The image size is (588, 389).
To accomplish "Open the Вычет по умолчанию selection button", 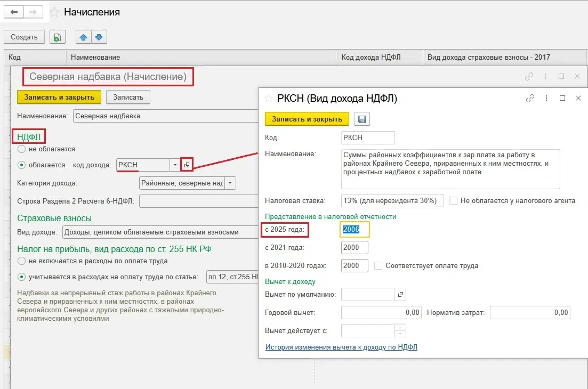I will click(x=400, y=294).
